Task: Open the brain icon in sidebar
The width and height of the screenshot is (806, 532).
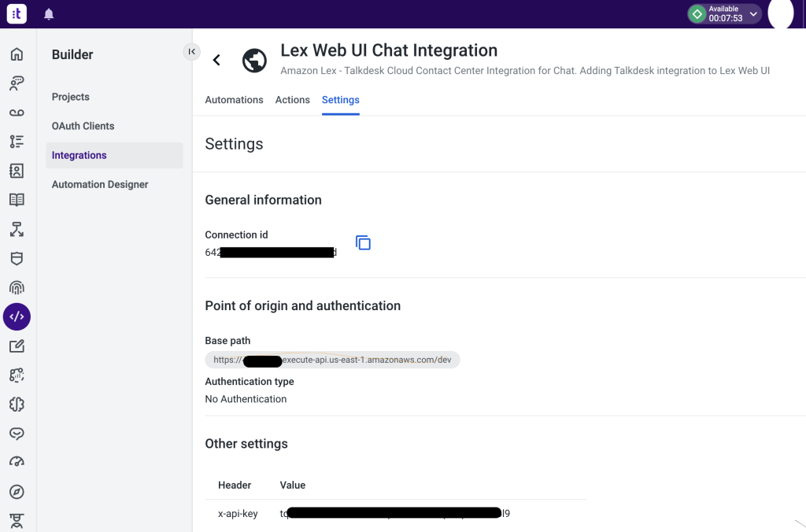Action: click(17, 405)
